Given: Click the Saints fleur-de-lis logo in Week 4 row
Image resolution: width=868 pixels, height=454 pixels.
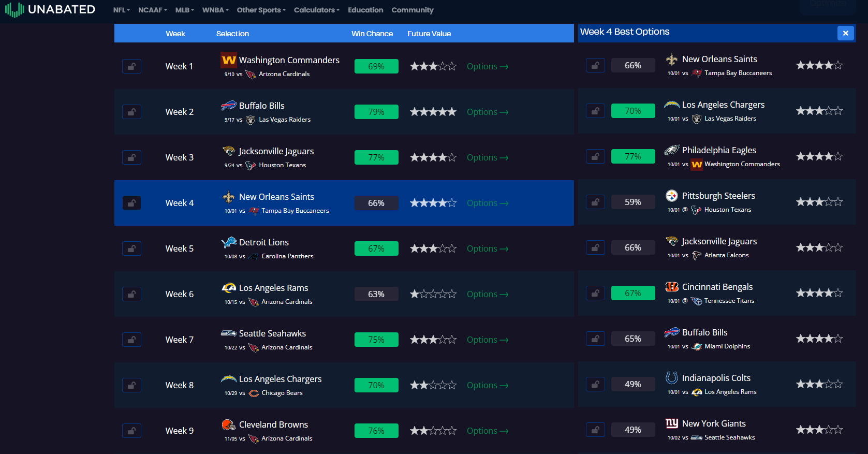Looking at the screenshot, I should [x=229, y=197].
